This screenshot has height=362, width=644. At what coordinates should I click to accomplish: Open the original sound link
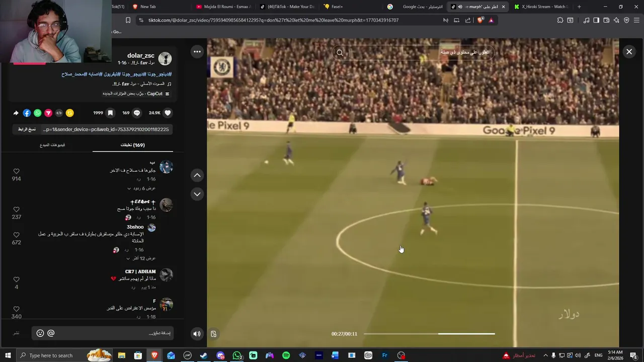tap(142, 84)
